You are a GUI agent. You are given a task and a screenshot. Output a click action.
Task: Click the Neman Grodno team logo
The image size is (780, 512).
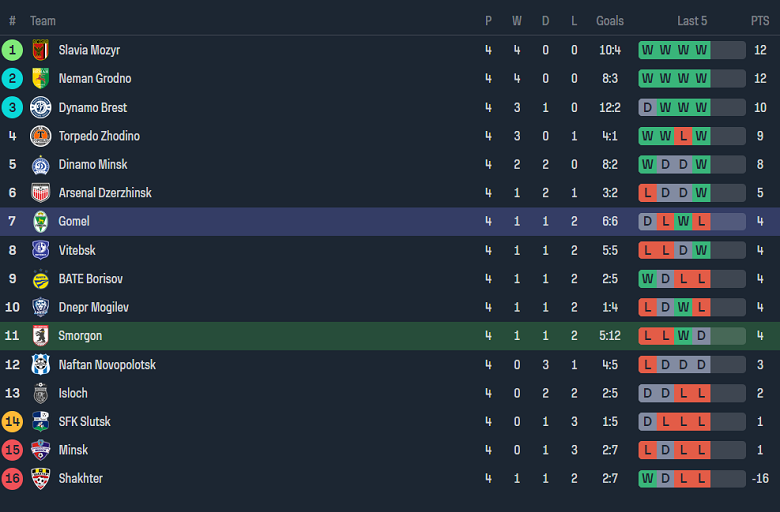coord(40,79)
